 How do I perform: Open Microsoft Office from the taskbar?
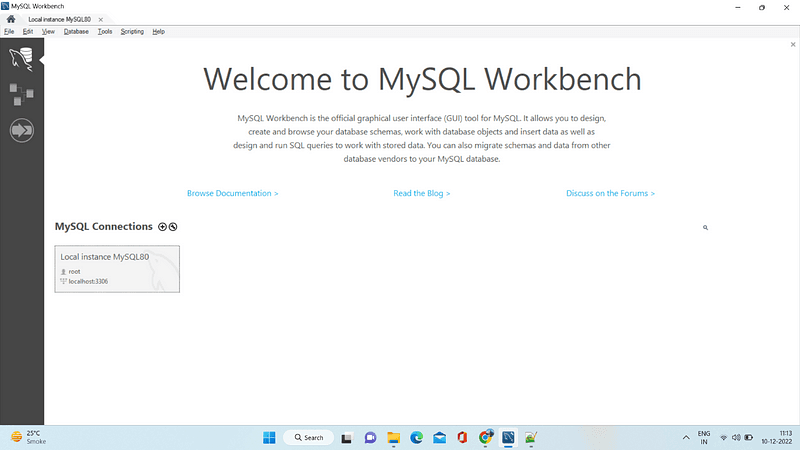coord(462,438)
